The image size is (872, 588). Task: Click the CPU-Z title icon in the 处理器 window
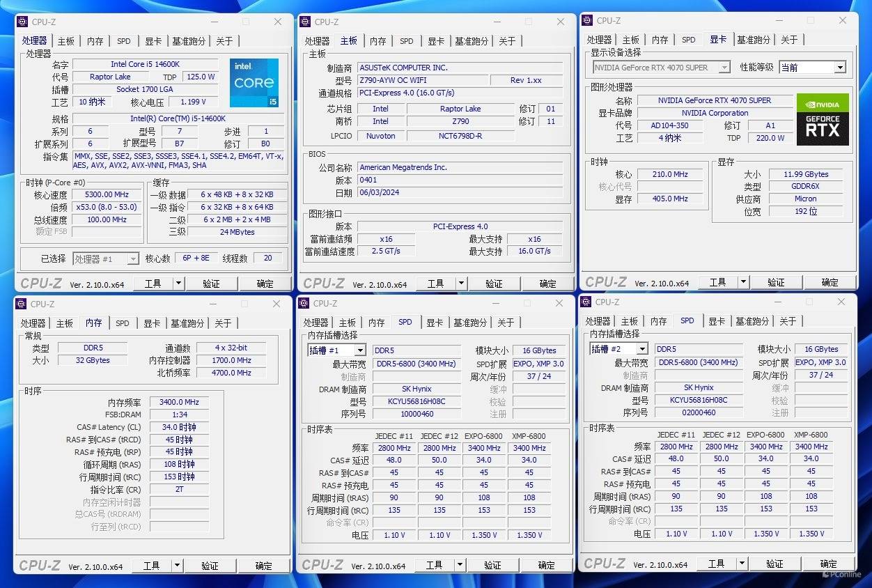pos(23,22)
